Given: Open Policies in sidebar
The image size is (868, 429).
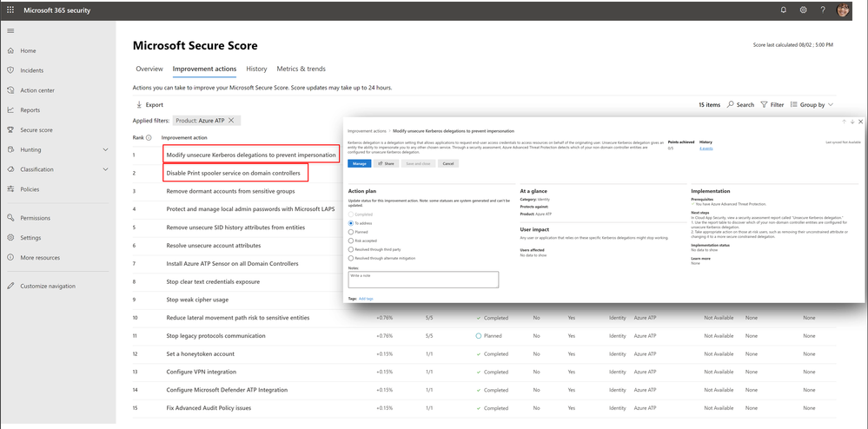Looking at the screenshot, I should pos(30,189).
